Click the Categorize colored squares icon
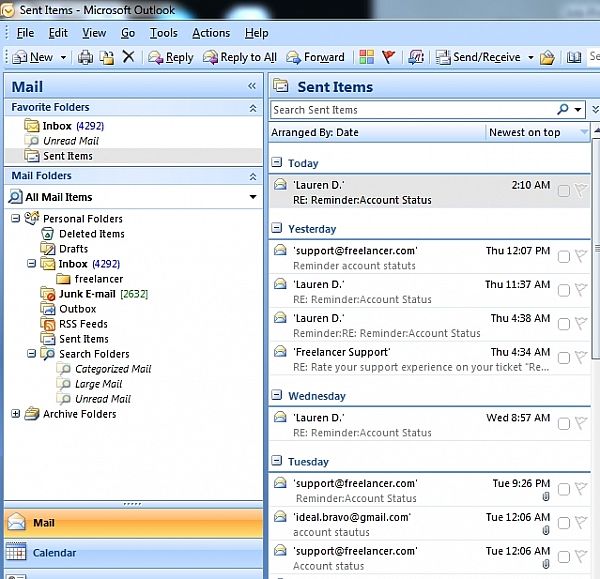The width and height of the screenshot is (600, 579). click(x=367, y=58)
